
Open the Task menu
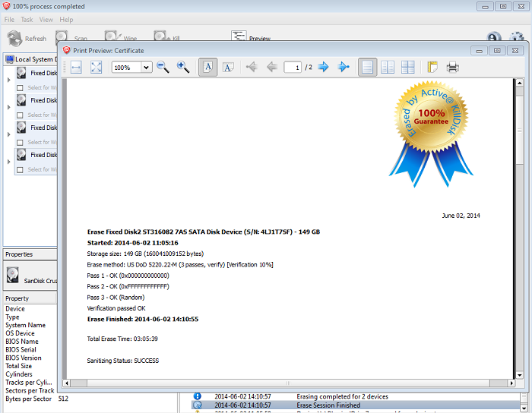point(27,19)
